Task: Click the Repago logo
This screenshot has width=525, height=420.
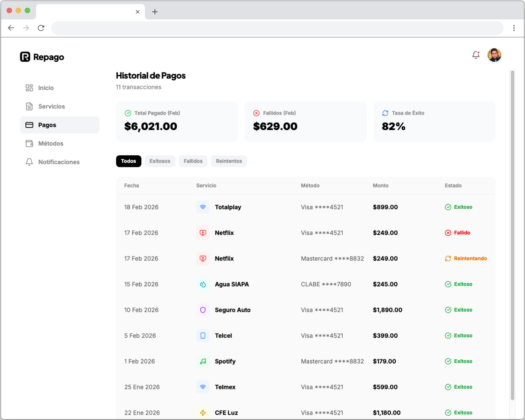Action: point(42,57)
